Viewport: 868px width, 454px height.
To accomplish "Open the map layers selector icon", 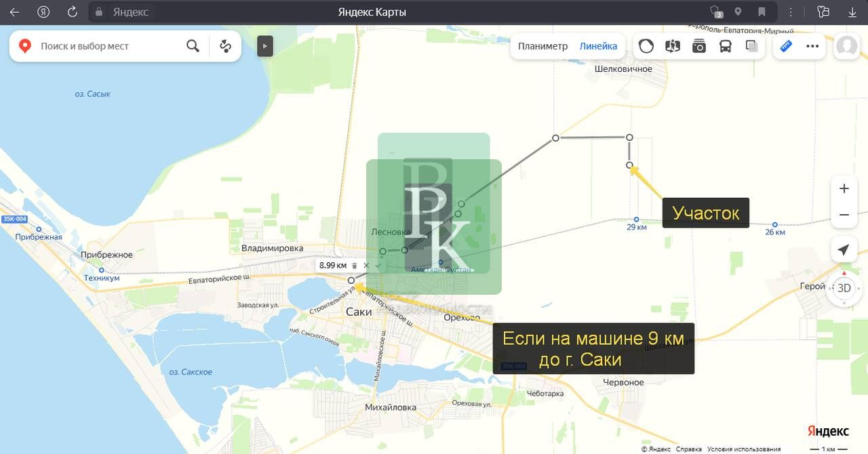I will tap(751, 46).
